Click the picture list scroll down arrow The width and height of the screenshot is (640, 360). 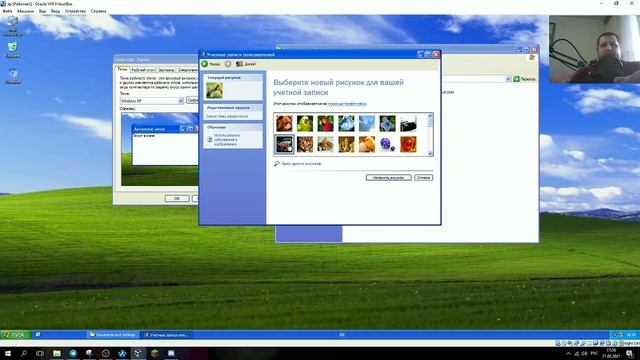430,153
